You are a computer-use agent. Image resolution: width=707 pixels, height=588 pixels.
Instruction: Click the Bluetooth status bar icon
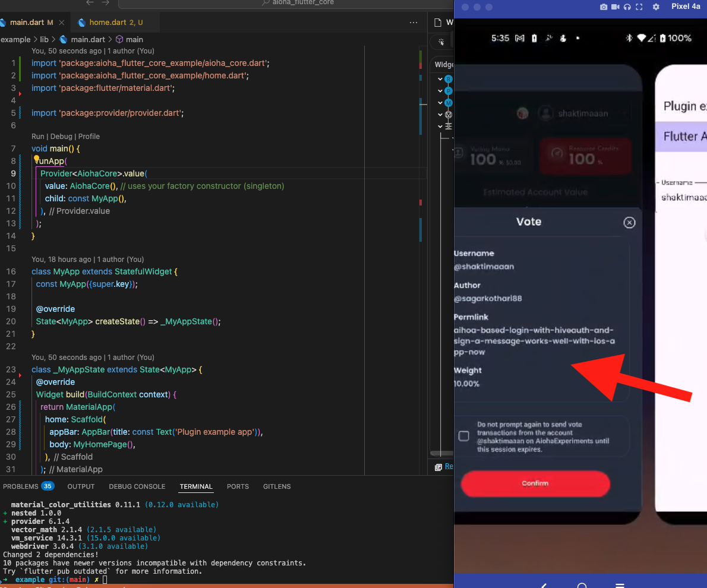629,39
